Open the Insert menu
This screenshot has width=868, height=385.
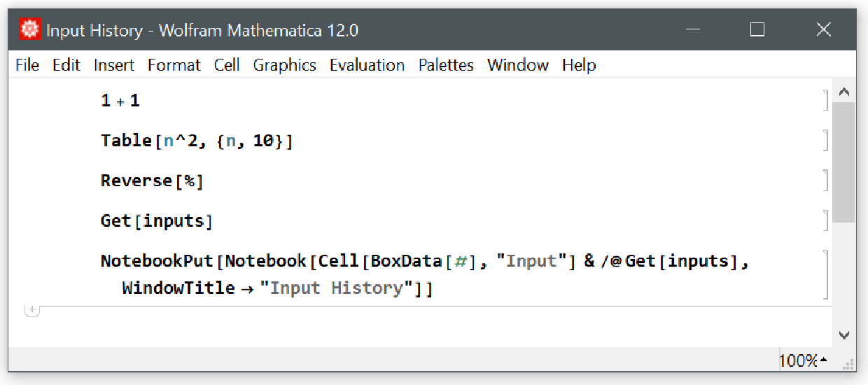[x=114, y=65]
